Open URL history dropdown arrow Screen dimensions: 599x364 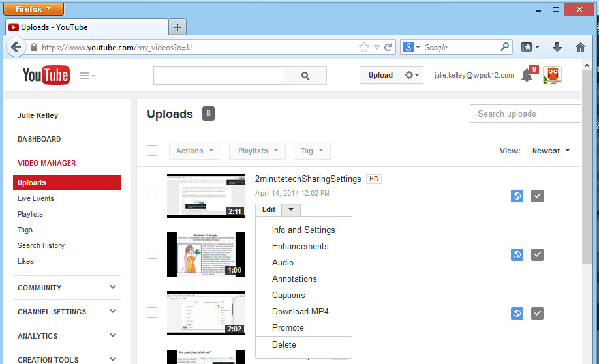pos(376,48)
